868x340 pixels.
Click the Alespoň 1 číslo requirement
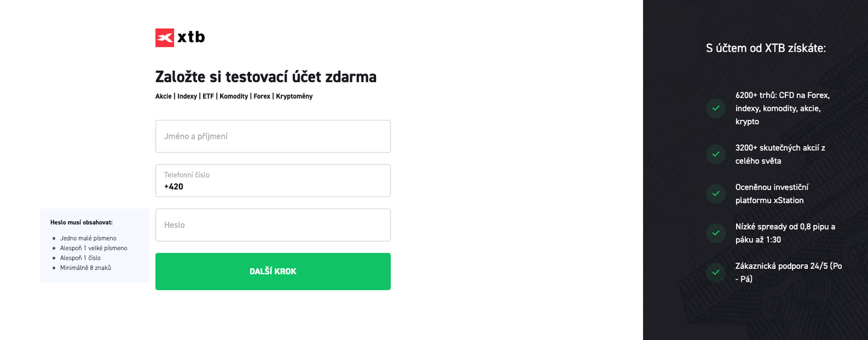(80, 258)
